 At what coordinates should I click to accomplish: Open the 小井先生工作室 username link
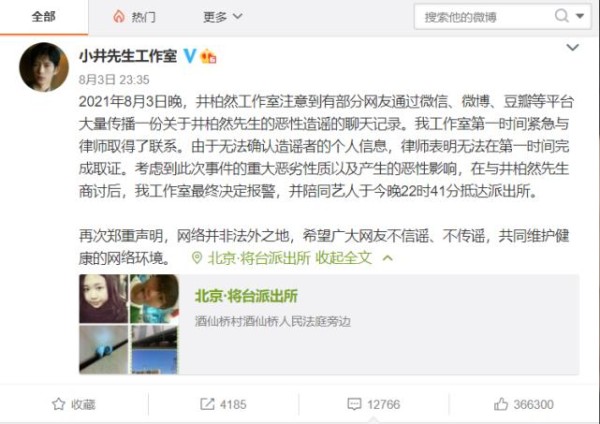pyautogui.click(x=128, y=56)
